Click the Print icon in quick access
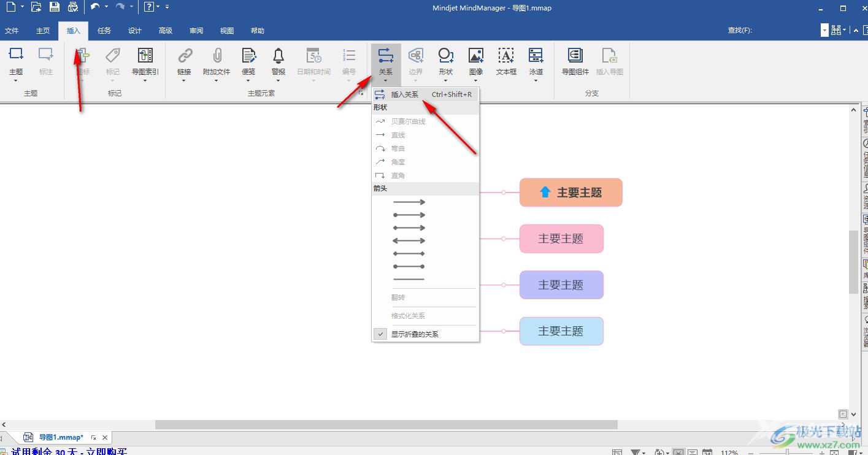This screenshot has height=455, width=868. tap(73, 7)
